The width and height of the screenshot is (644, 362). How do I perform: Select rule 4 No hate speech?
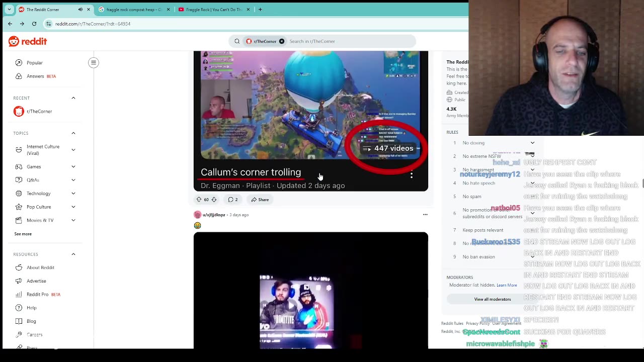(479, 183)
